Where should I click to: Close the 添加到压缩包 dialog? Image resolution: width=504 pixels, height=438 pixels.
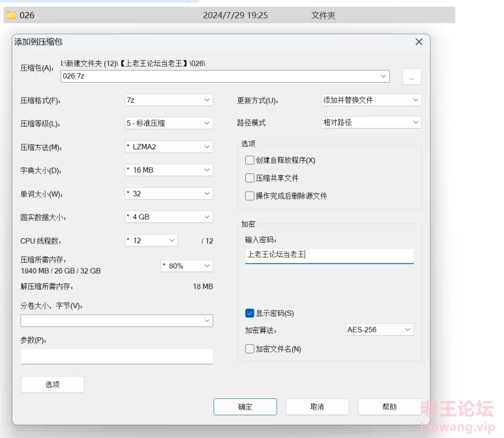419,42
